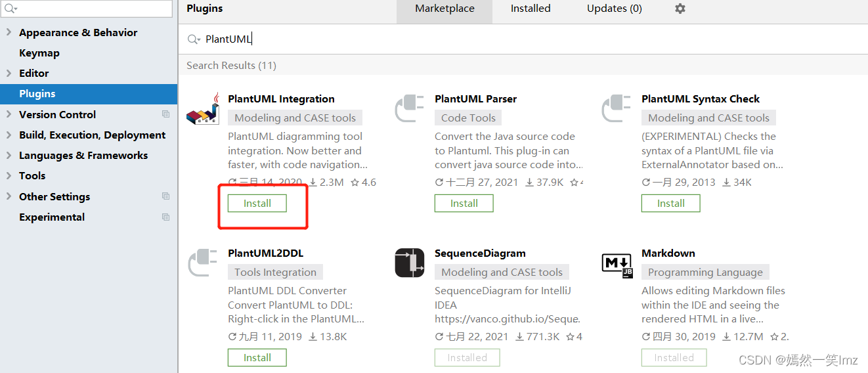Click Installed button under Markdown
868x373 pixels.
pyautogui.click(x=674, y=358)
